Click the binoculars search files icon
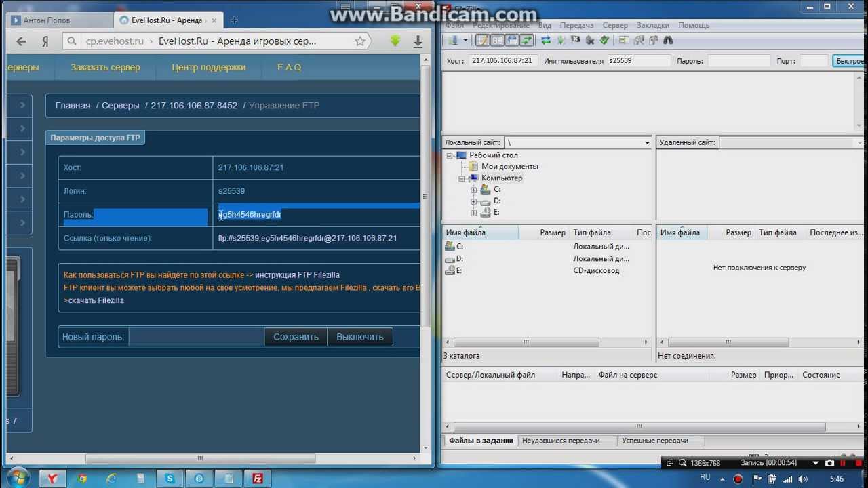The width and height of the screenshot is (868, 488). (668, 40)
